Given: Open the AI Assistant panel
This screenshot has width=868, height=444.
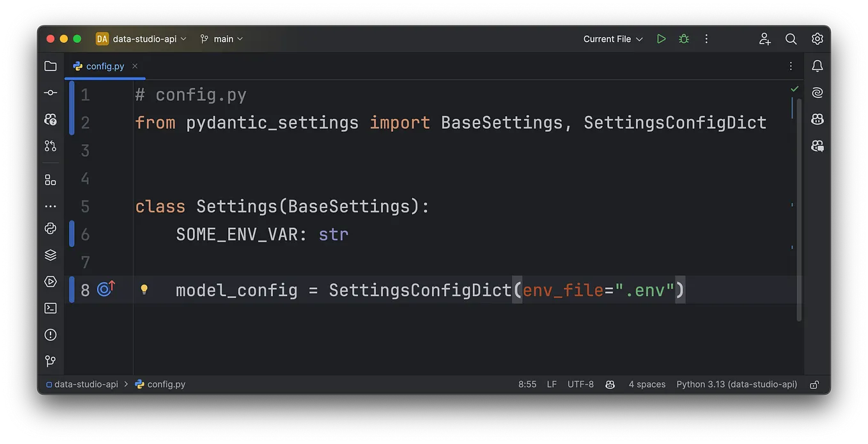Looking at the screenshot, I should 817,91.
